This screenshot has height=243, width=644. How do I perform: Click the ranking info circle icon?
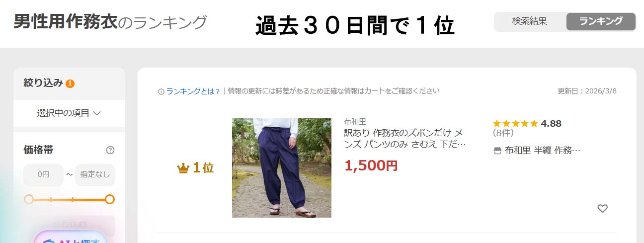point(161,91)
